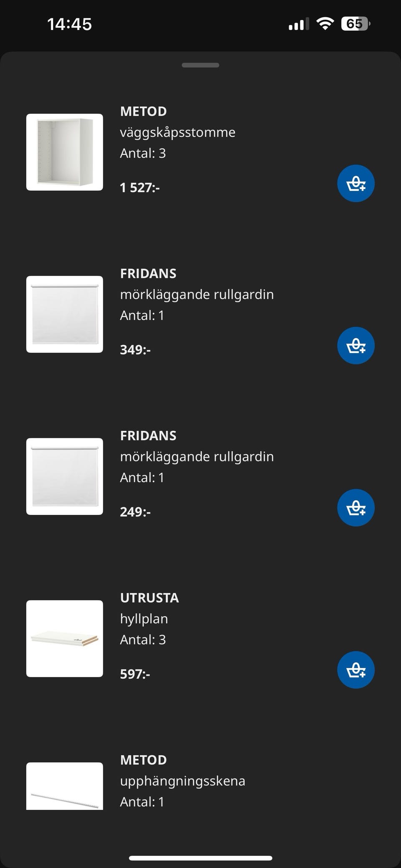Screen dimensions: 401x868
Task: Open the 349:- FRIDANS rullgardin thumbnail
Action: tap(65, 314)
